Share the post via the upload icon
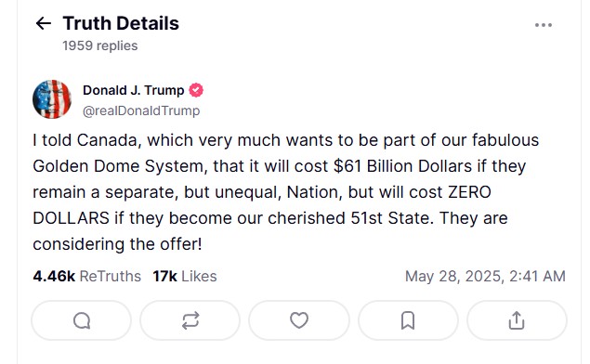The image size is (590, 364). coord(517,320)
